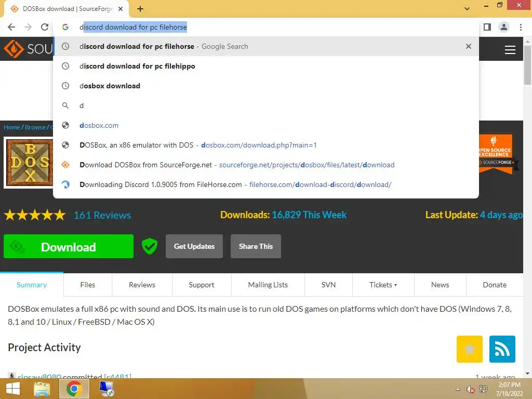532x399 pixels.
Task: Switch to the Mailing Lists tab
Action: [268, 285]
